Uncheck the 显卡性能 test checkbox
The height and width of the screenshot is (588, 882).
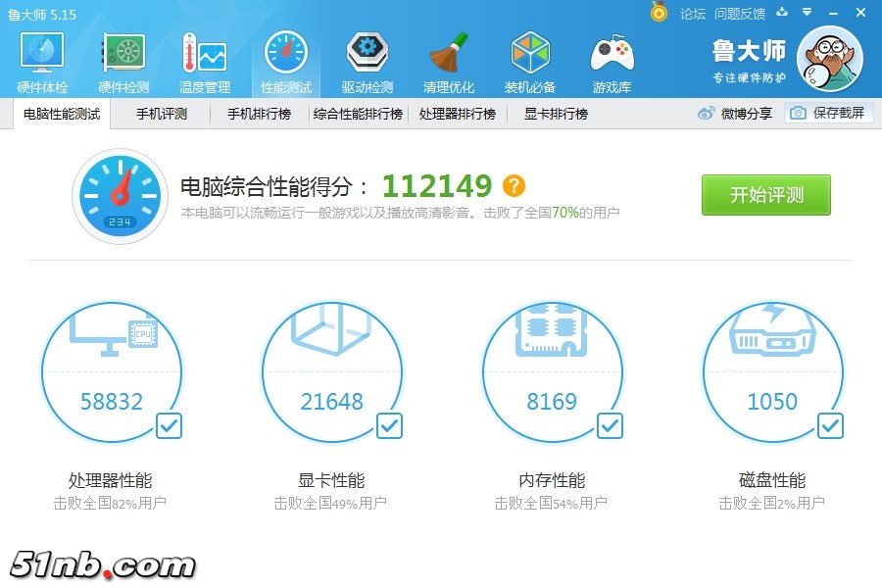(x=389, y=426)
